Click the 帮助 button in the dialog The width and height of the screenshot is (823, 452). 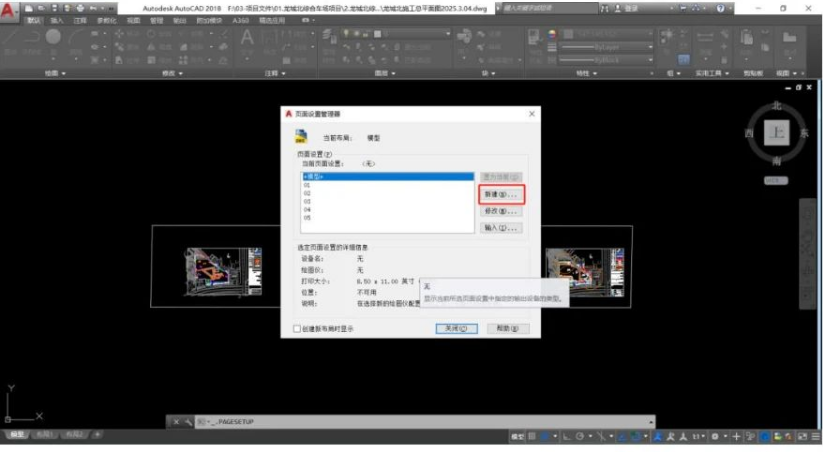508,329
